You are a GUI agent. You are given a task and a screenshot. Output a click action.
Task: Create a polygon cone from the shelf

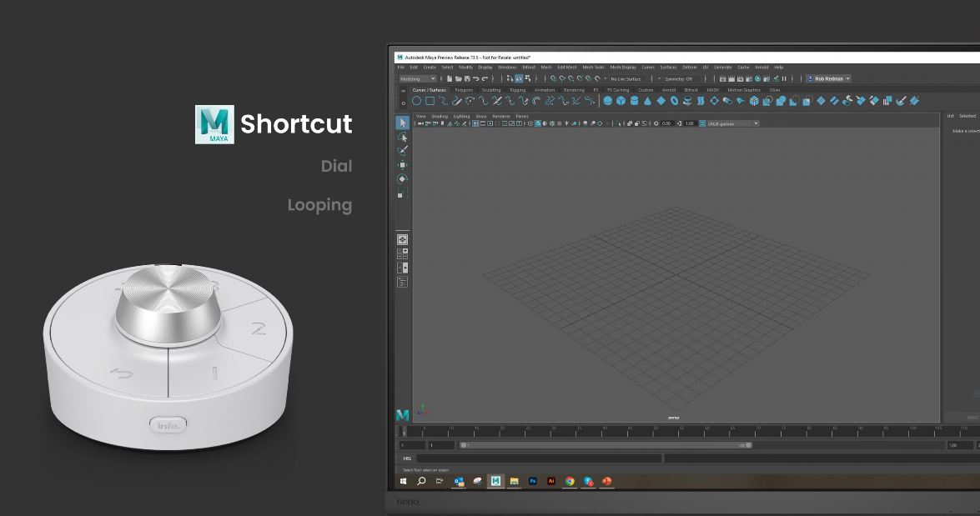coord(647,101)
